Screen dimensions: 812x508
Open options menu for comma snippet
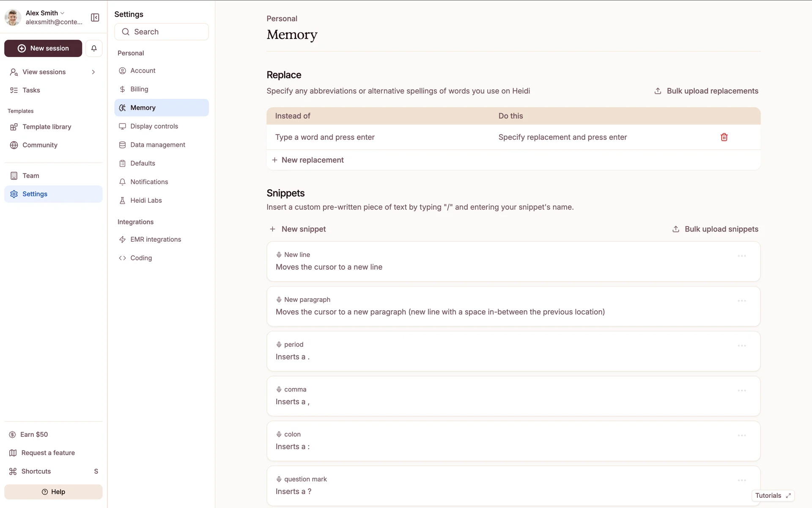click(x=741, y=391)
